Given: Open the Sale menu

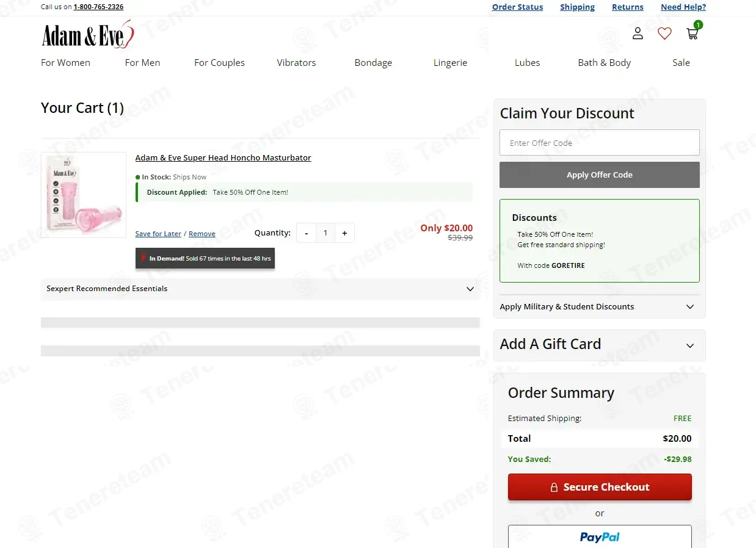Looking at the screenshot, I should (681, 63).
